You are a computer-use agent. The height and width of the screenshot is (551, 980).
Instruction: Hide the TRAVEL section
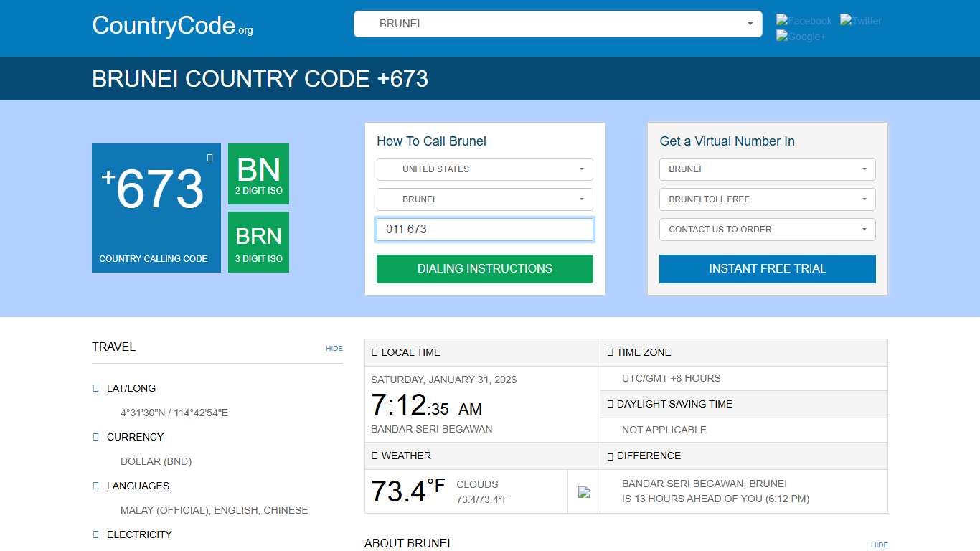[x=334, y=348]
